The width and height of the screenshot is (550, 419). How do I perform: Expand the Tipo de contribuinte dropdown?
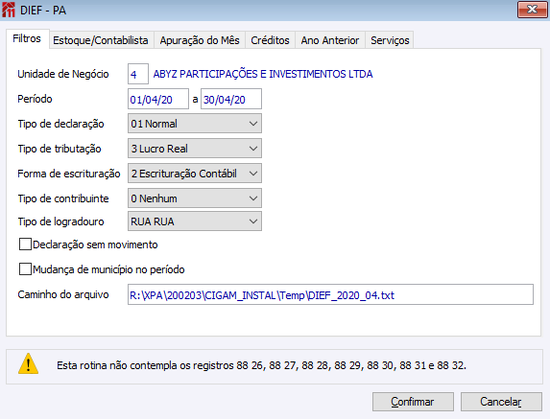pos(195,198)
